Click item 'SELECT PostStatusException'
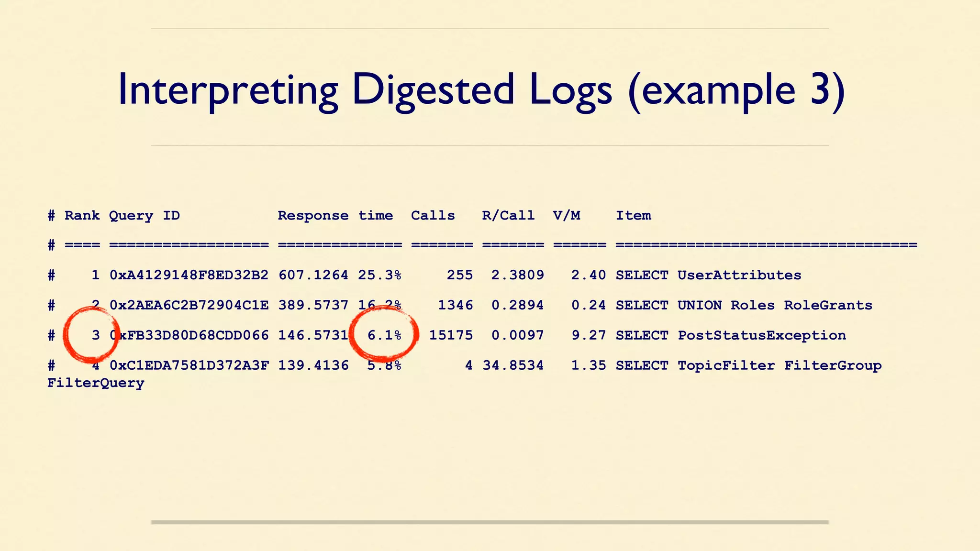This screenshot has width=980, height=551. (x=731, y=335)
